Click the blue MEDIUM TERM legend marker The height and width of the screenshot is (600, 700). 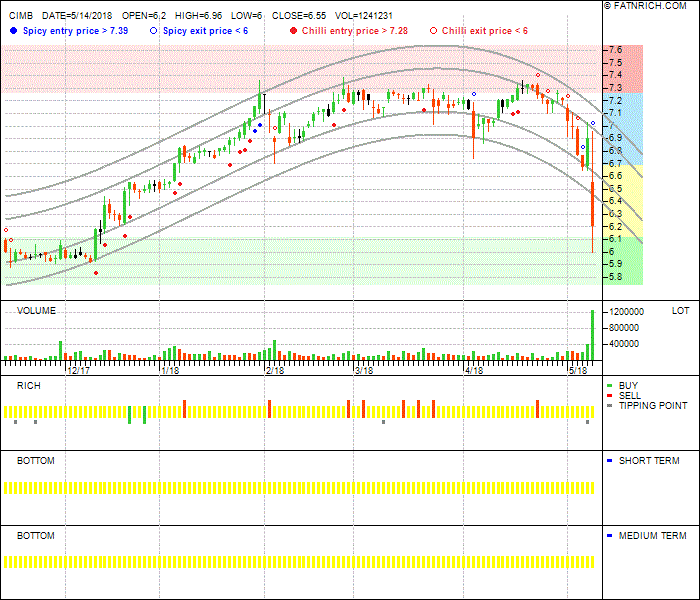pos(609,536)
